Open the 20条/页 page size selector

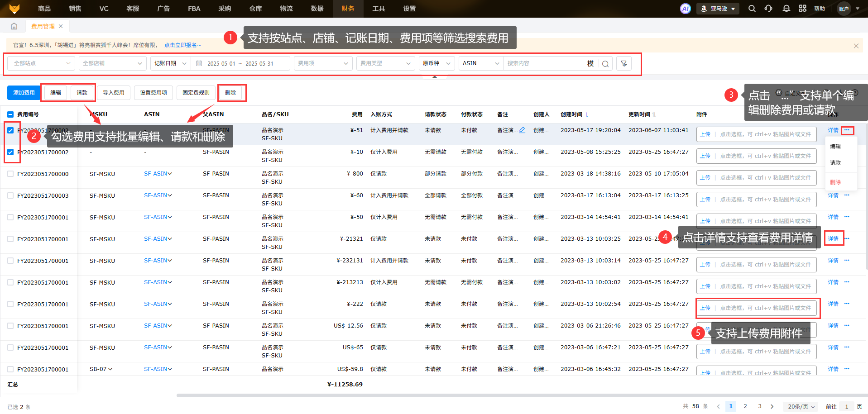point(801,406)
